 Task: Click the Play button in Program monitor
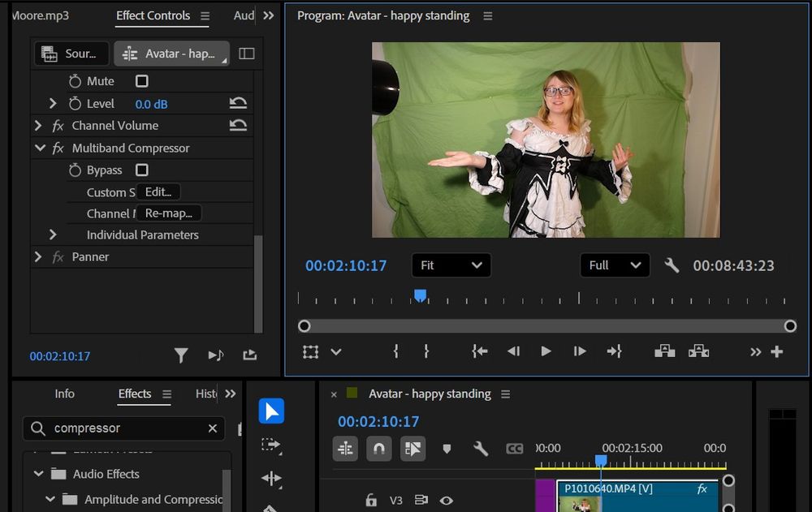546,351
